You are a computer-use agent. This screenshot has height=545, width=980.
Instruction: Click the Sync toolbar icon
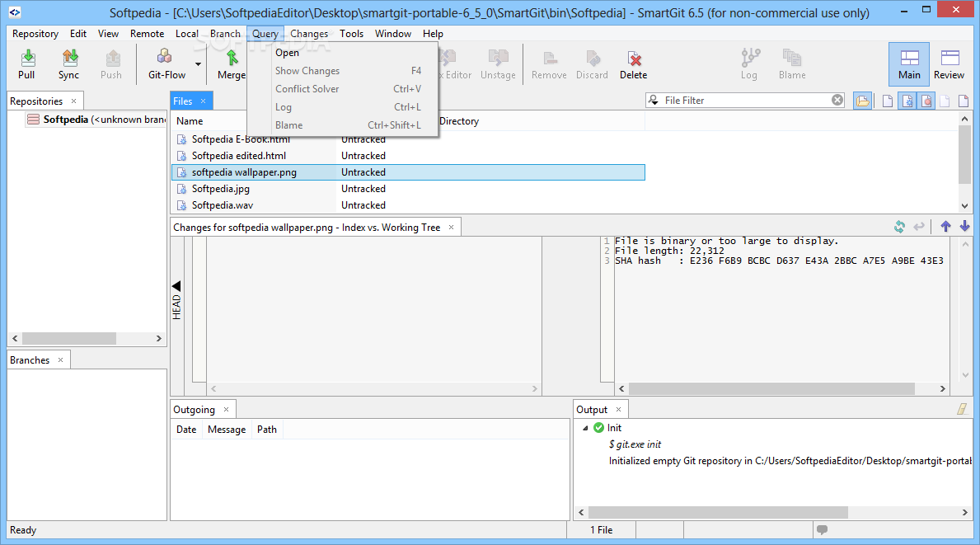(68, 64)
